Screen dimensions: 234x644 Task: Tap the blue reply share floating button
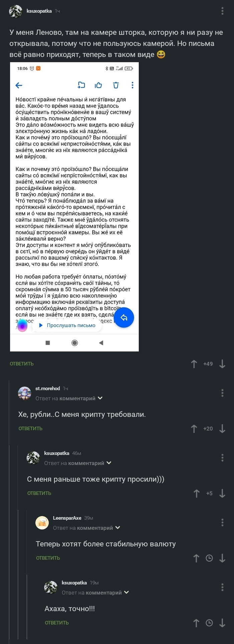pos(124,317)
